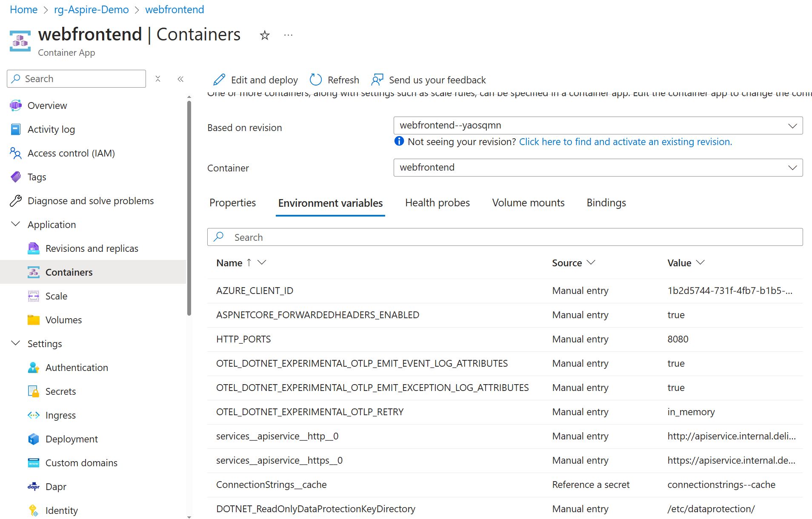
Task: Click the sidebar vertical scrollbar
Action: (x=189, y=208)
